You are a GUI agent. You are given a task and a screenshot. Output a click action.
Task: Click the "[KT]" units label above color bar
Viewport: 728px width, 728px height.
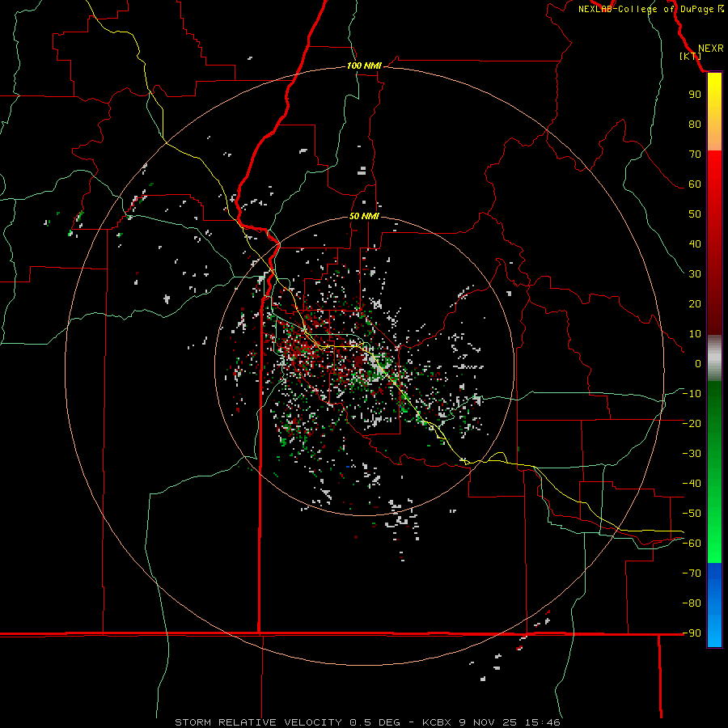pyautogui.click(x=691, y=56)
